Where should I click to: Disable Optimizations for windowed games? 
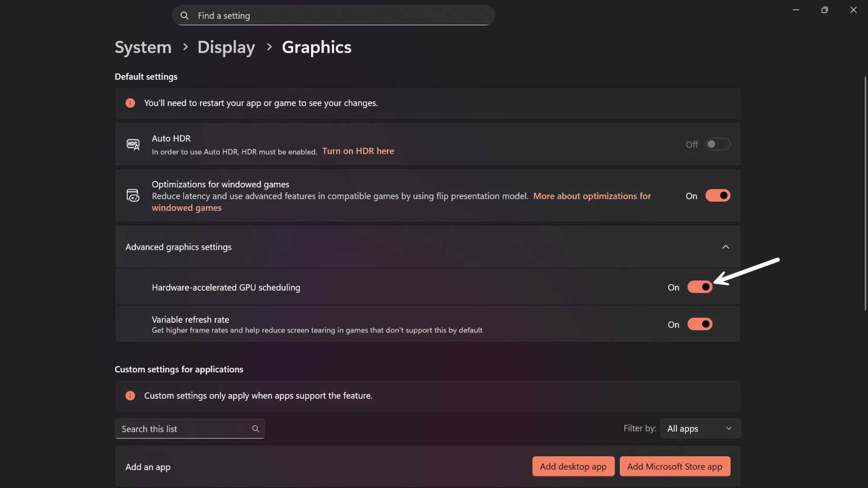coord(718,195)
